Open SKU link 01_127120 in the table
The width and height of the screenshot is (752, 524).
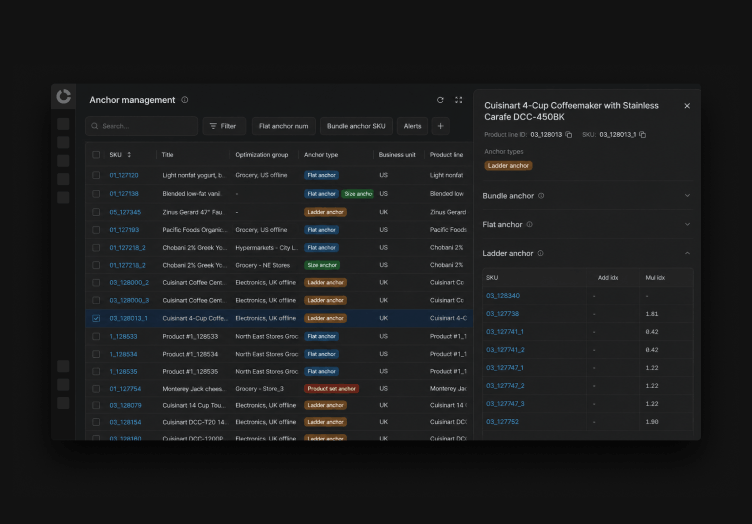pyautogui.click(x=124, y=175)
